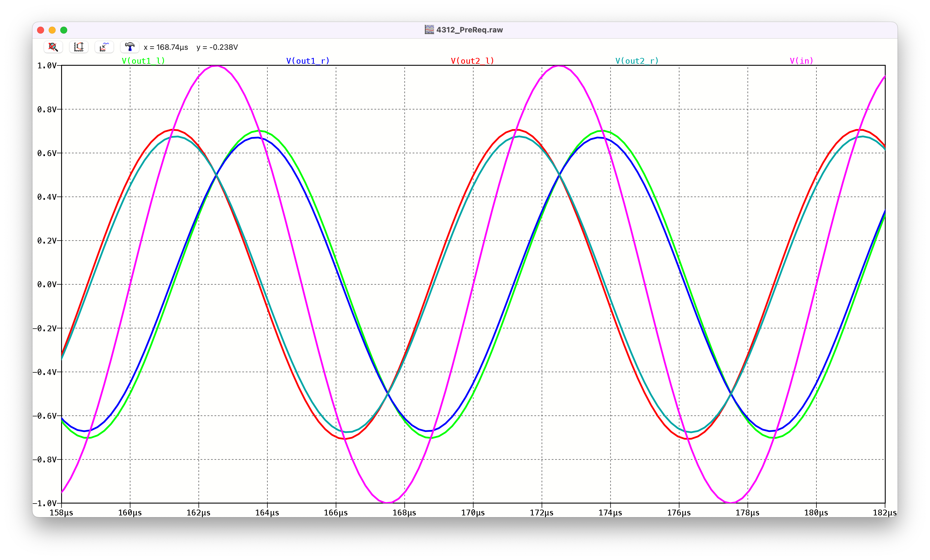Click the pick visible traces icon
This screenshot has width=930, height=560.
click(104, 47)
